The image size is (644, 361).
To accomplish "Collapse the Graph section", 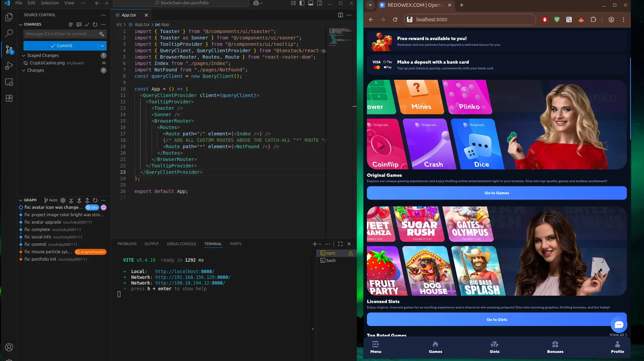I will pos(21,200).
